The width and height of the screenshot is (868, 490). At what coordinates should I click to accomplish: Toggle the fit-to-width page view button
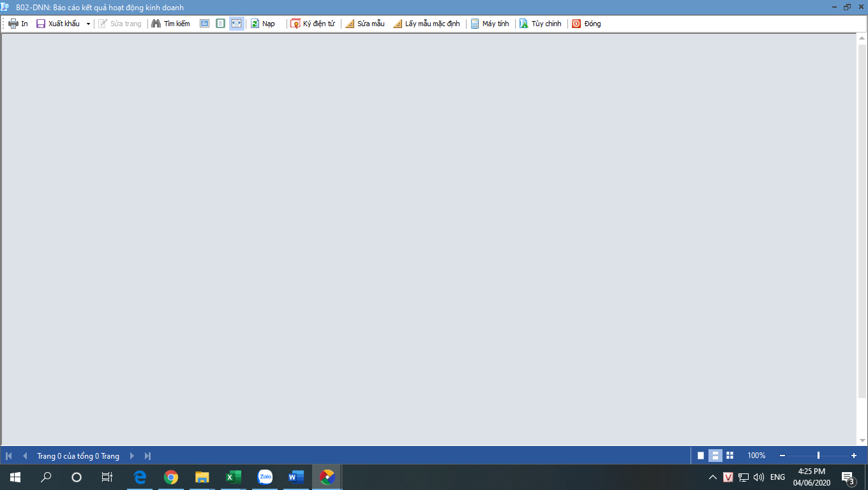point(236,24)
